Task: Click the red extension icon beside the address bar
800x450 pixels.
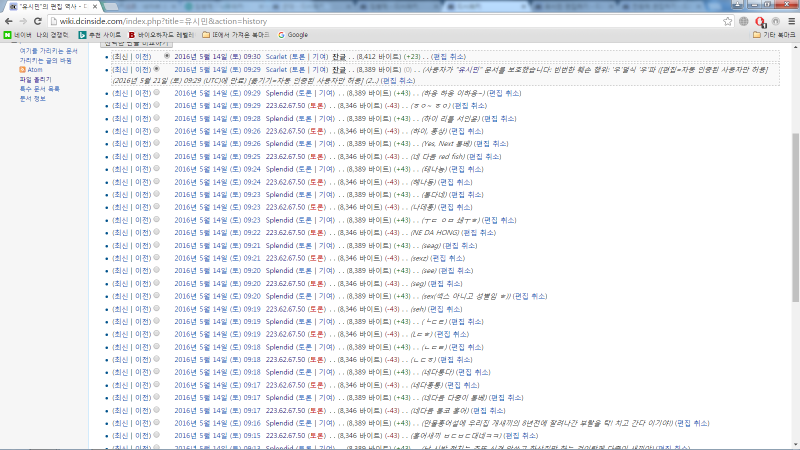Action: pos(760,21)
